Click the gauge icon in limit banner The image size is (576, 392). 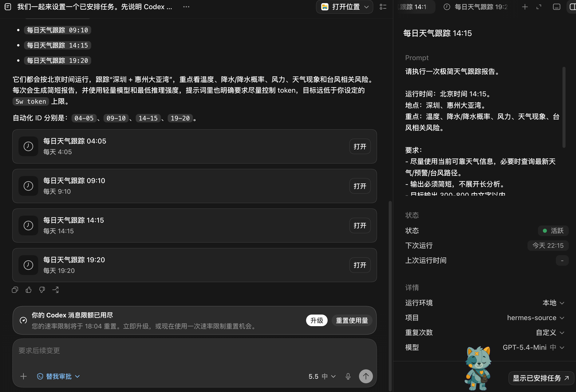pos(23,320)
